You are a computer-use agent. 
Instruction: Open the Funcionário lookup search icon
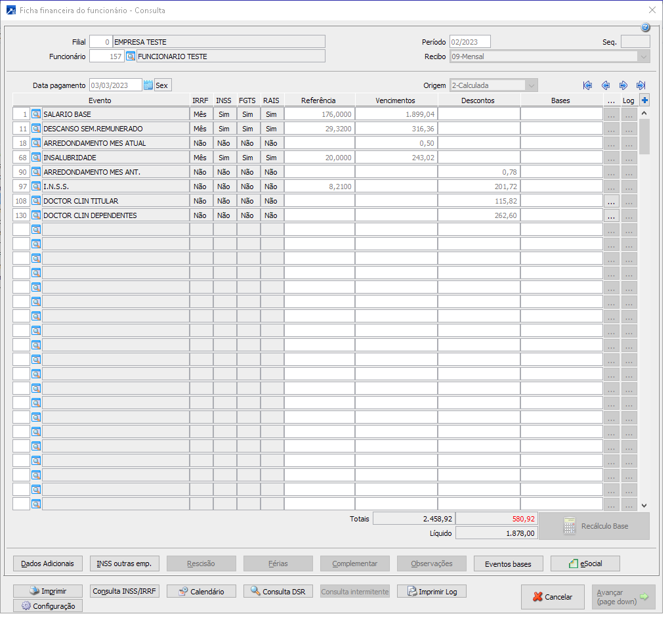coord(131,56)
